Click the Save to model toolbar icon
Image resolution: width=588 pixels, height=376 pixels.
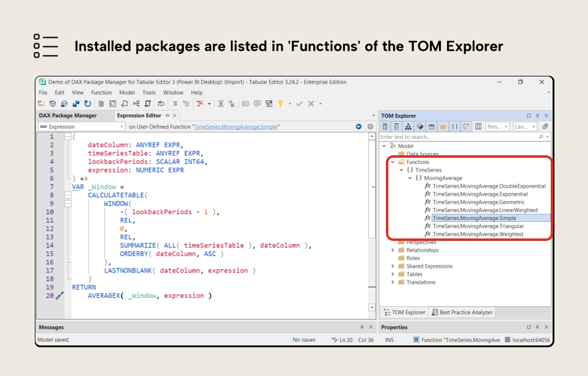coord(77,103)
